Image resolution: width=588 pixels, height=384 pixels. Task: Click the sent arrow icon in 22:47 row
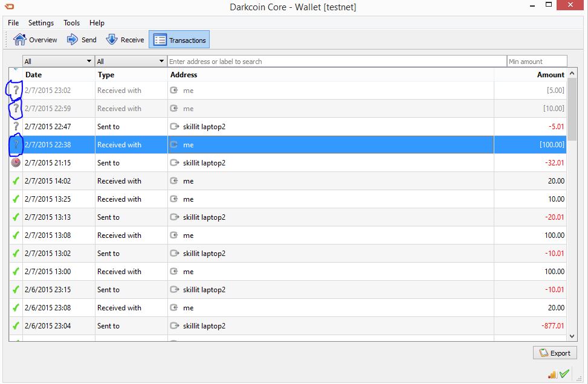[175, 126]
